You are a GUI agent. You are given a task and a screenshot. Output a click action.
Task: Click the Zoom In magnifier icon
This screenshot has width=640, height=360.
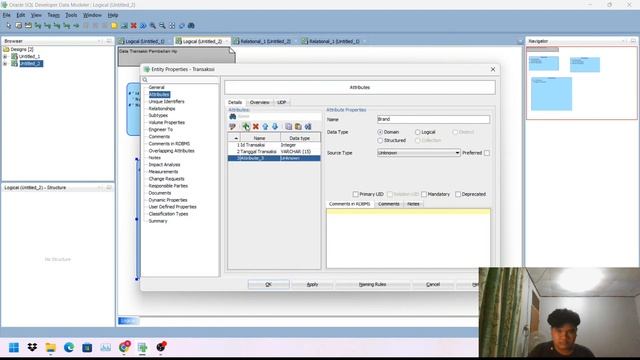[153, 26]
